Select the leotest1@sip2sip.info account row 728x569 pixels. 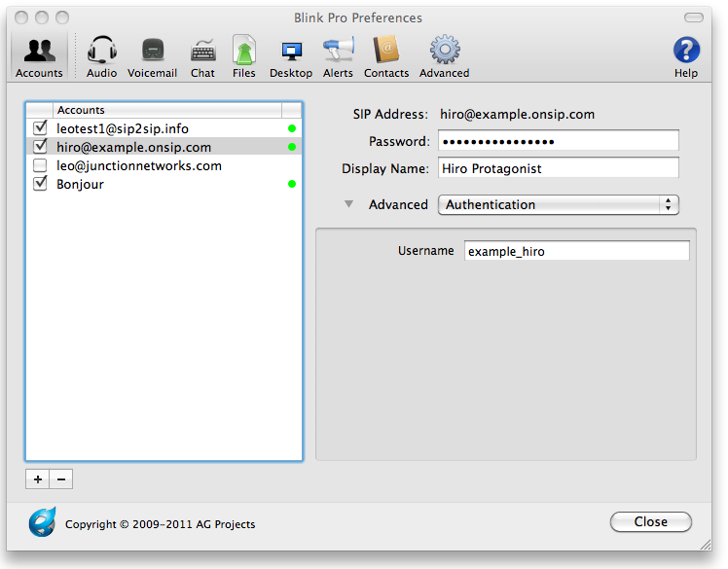click(164, 128)
